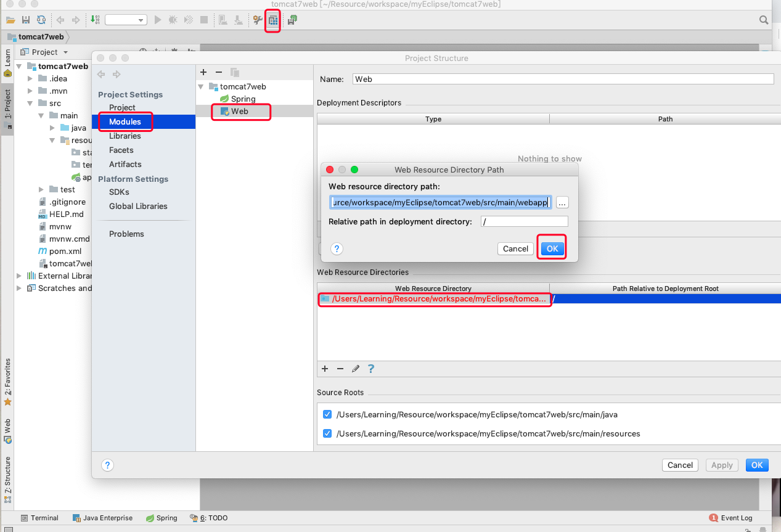Click the add (+) icon under Web Resource Directories

click(325, 369)
